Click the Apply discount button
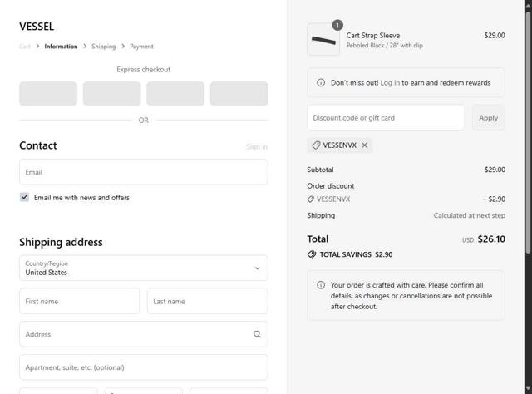This screenshot has height=394, width=532. [488, 118]
